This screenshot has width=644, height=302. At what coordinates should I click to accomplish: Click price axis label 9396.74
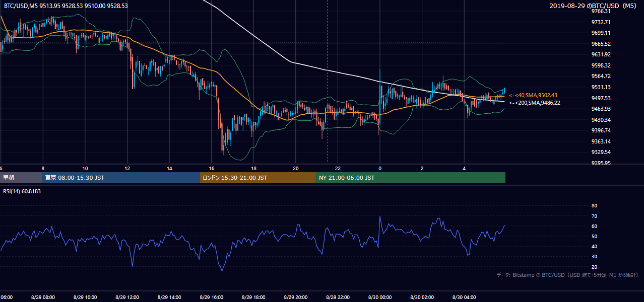coord(601,130)
